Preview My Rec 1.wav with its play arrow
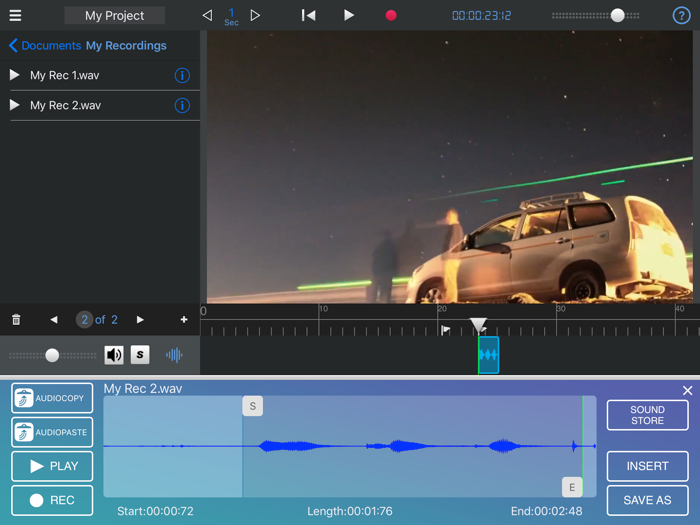This screenshot has height=525, width=700. [15, 75]
